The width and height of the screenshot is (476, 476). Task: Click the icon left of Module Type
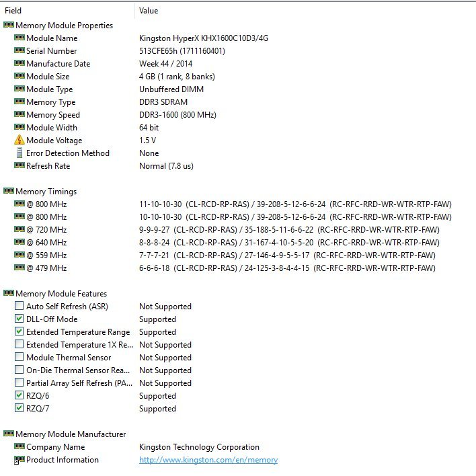[19, 88]
